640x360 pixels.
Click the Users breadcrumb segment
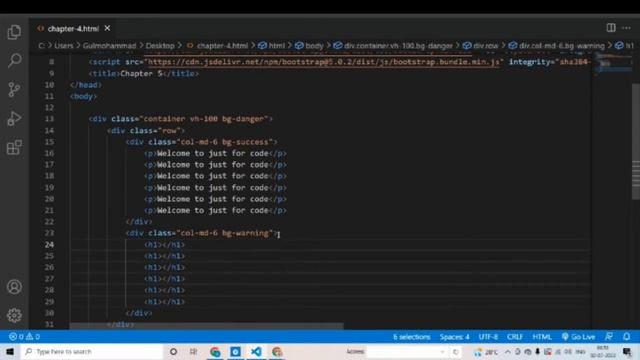click(64, 46)
